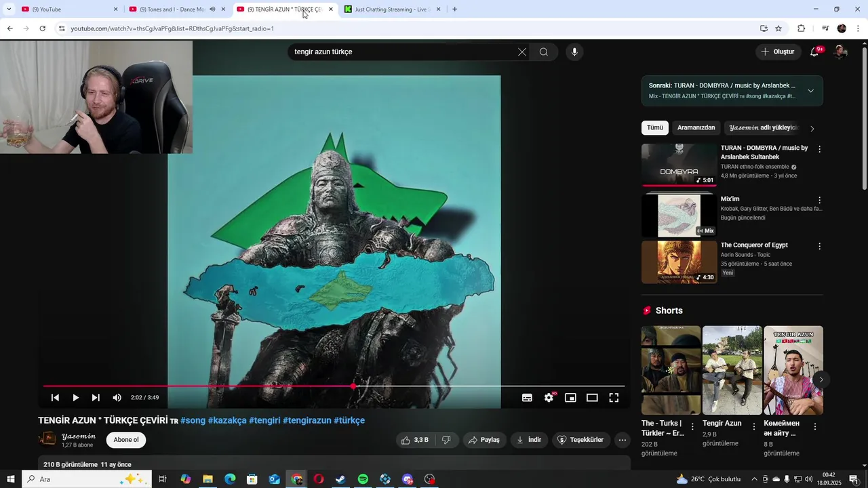The height and width of the screenshot is (488, 868).
Task: Select the Tümü filter chip
Action: [655, 127]
